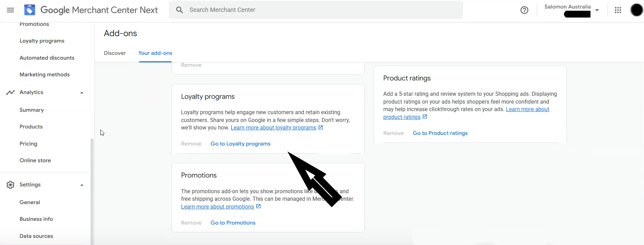Click the external link icon beside promotions link
Viewport: 644px width, 245px height.
pos(259,206)
